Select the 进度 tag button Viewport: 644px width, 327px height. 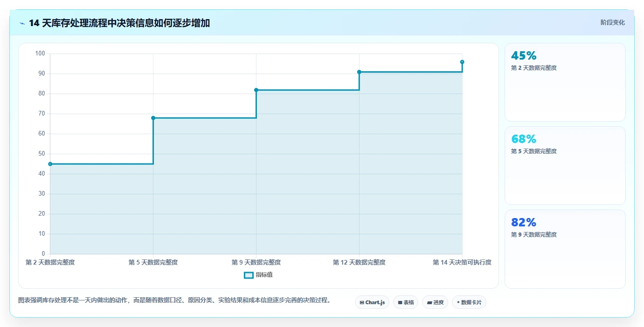435,302
